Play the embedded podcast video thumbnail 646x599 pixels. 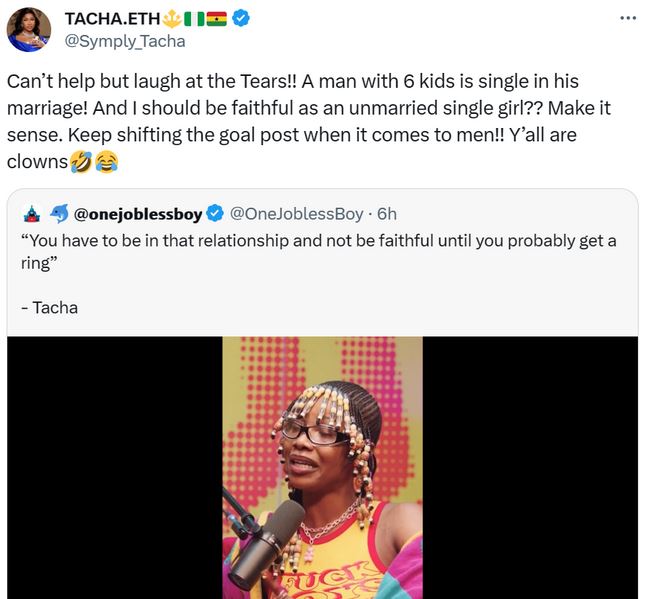322,467
